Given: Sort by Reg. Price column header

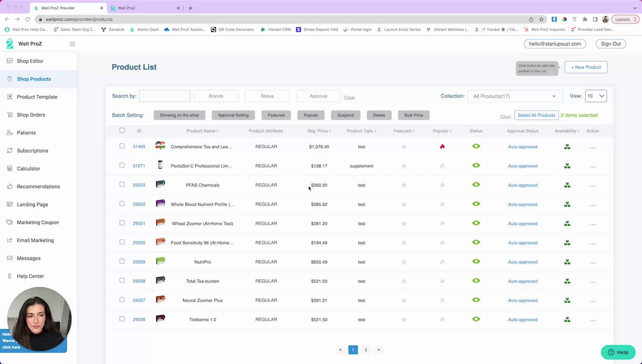Looking at the screenshot, I should point(319,131).
